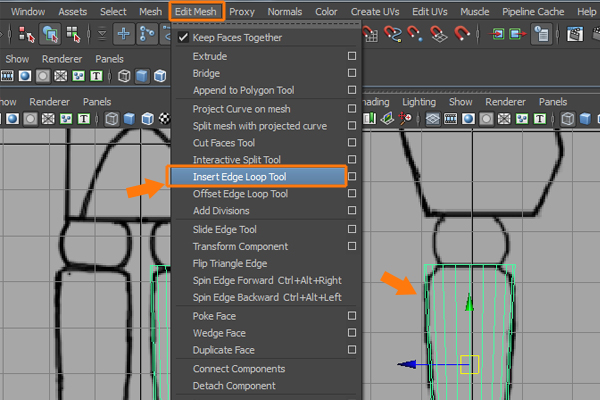
Task: Toggle Keep Faces Together checkmark
Action: pyautogui.click(x=182, y=38)
